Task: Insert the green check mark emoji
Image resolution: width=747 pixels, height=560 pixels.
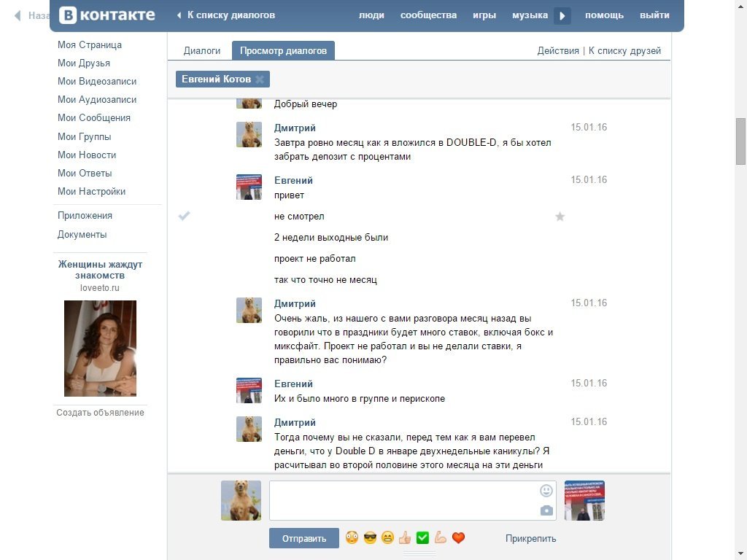Action: click(x=422, y=538)
